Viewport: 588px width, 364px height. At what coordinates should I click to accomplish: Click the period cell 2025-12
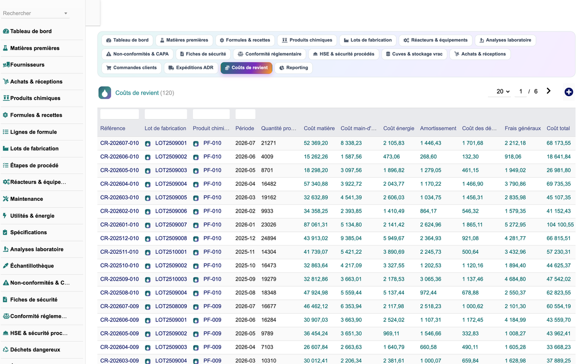(x=245, y=239)
